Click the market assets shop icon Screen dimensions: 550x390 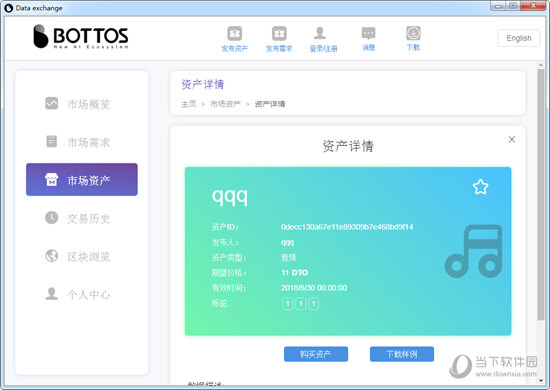pos(52,180)
